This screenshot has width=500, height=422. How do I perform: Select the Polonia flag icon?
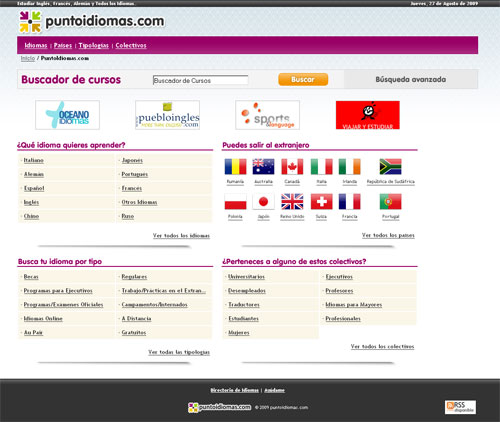click(235, 202)
